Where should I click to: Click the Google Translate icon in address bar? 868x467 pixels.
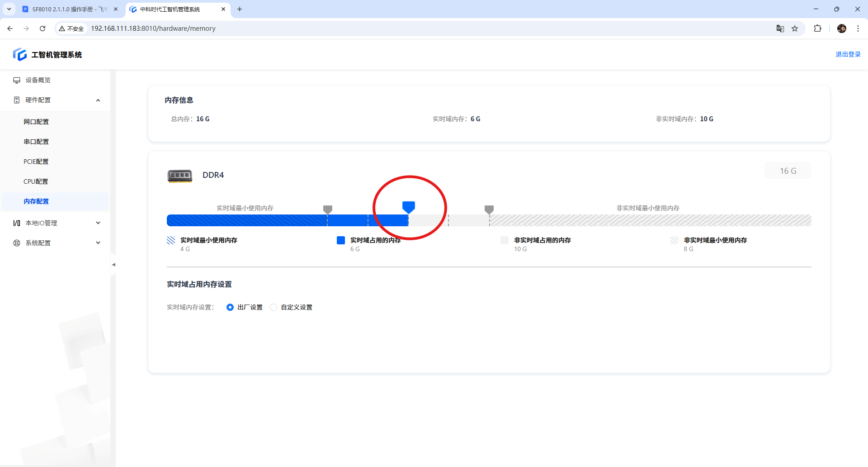tap(780, 29)
